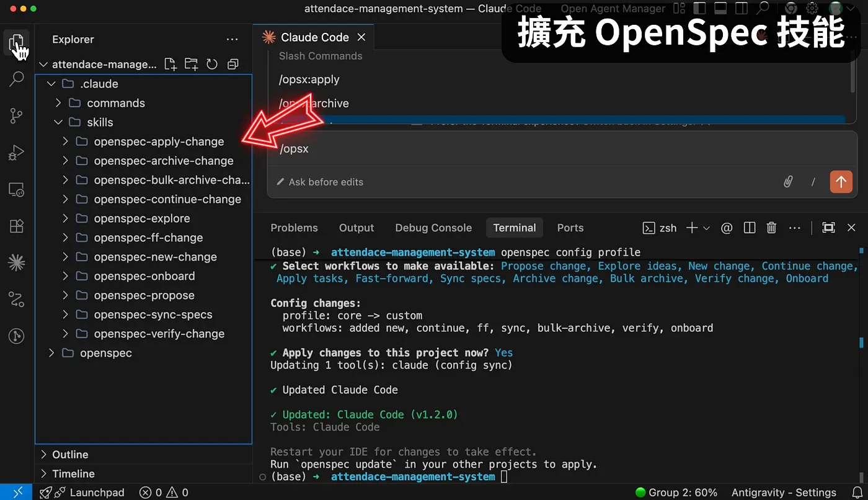Open the Claude Code sidebar icon
Viewport: 868px width, 500px height.
(x=17, y=263)
